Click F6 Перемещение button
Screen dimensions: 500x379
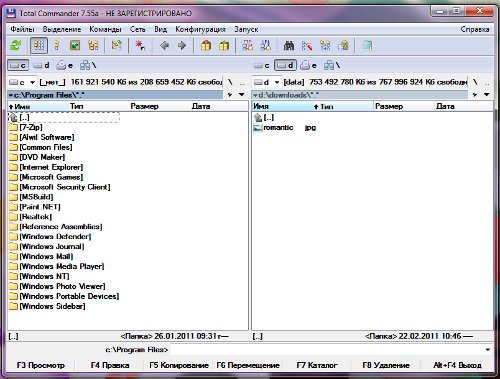click(248, 365)
